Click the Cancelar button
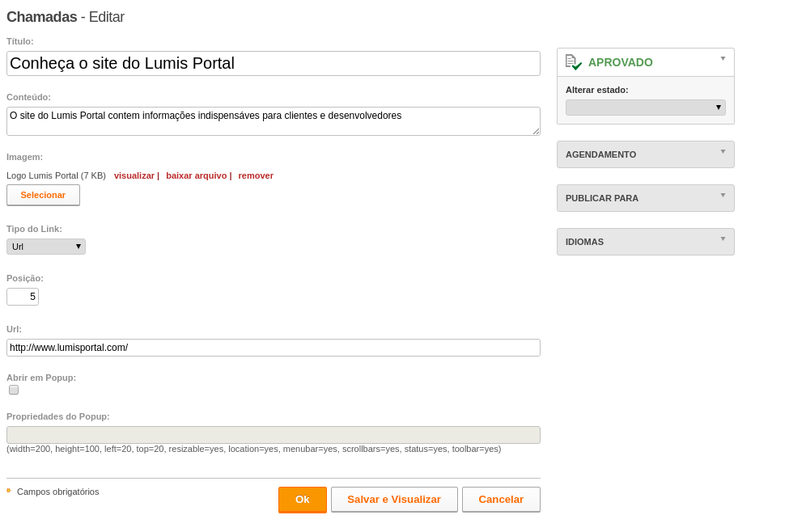Screen dimensions: 789x532 click(x=501, y=500)
